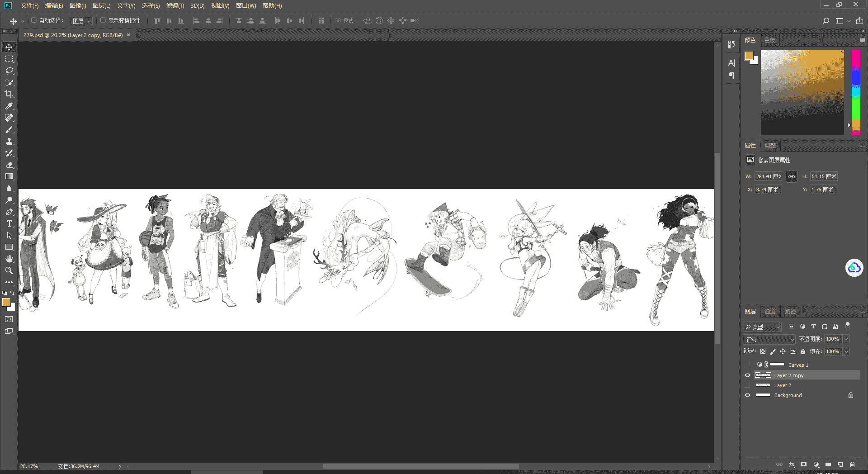The height and width of the screenshot is (474, 868).
Task: Select the Curves 1 layer name
Action: 798,365
